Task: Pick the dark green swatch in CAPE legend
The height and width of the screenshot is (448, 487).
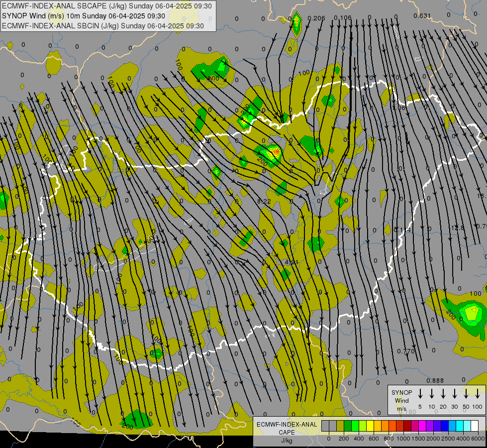Action: [348, 426]
